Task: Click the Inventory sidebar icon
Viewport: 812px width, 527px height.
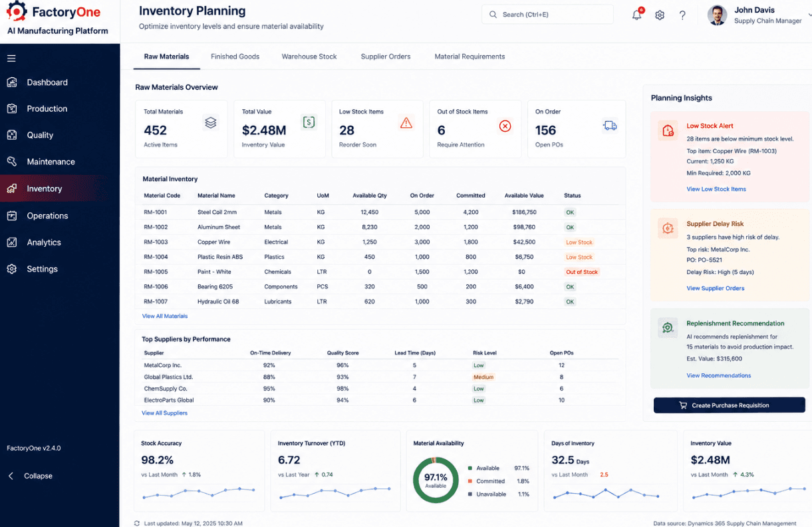Action: click(12, 189)
